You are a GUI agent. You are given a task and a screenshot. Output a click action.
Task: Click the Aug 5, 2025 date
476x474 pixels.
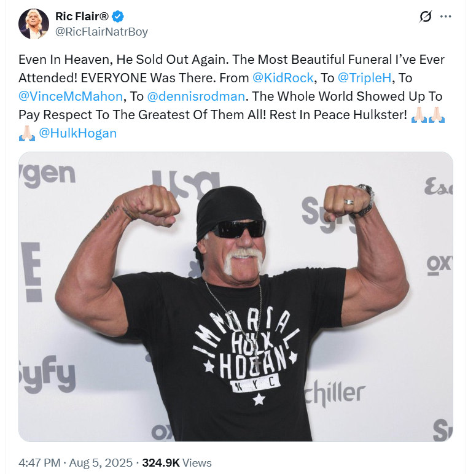point(101,463)
